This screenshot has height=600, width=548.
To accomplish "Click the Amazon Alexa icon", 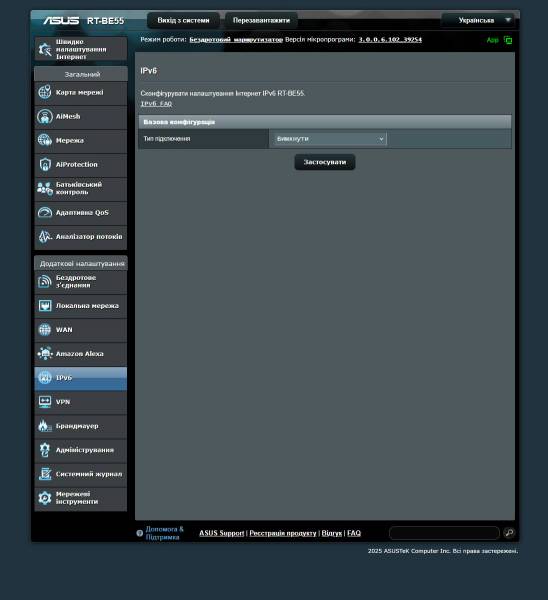I will [x=45, y=354].
